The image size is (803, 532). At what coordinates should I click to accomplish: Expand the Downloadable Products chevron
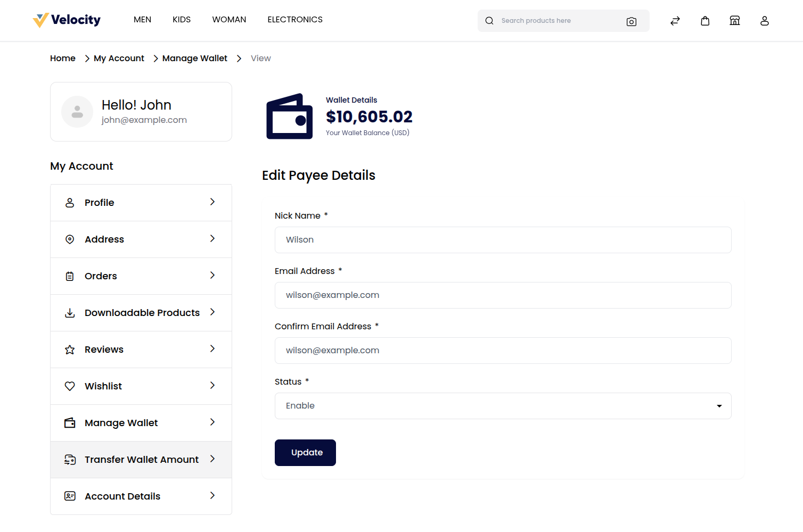(x=212, y=312)
